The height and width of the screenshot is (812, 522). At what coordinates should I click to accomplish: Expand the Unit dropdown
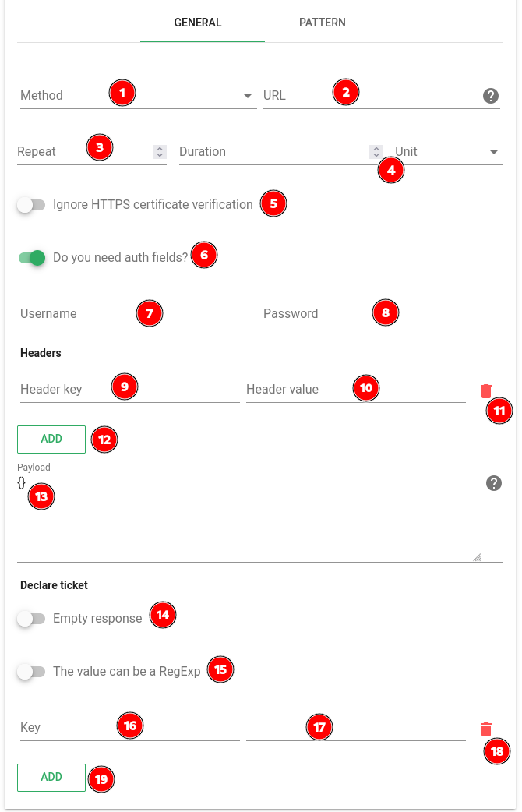point(449,152)
